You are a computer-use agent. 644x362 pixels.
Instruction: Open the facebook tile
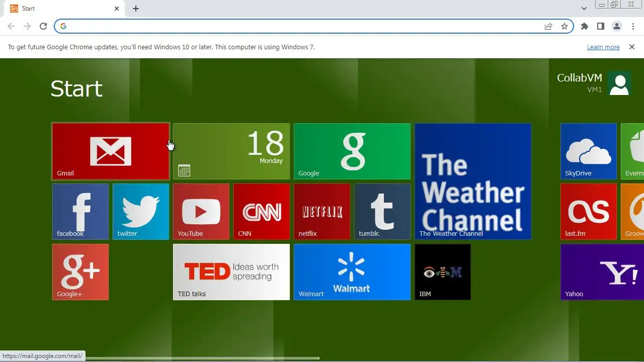80,212
